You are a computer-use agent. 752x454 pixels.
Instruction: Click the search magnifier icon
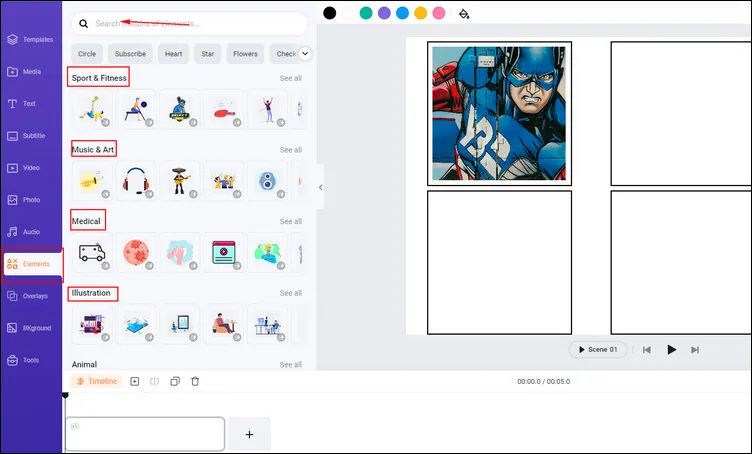(83, 23)
